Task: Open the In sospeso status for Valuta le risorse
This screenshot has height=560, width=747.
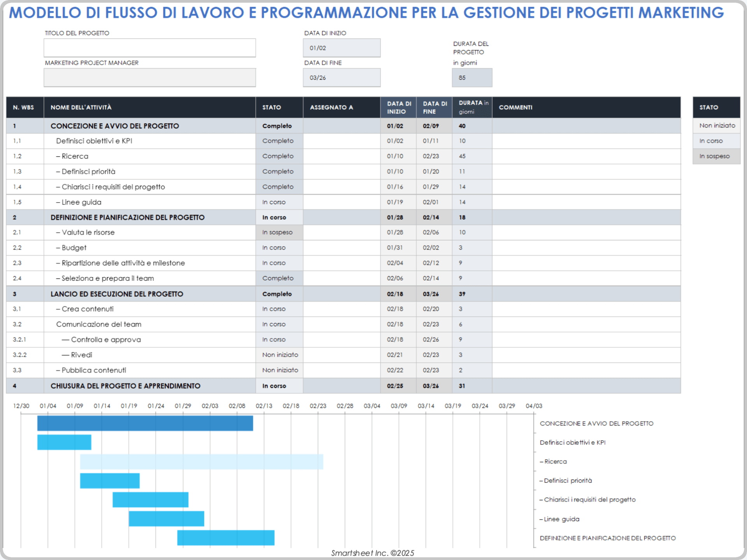Action: pyautogui.click(x=279, y=233)
